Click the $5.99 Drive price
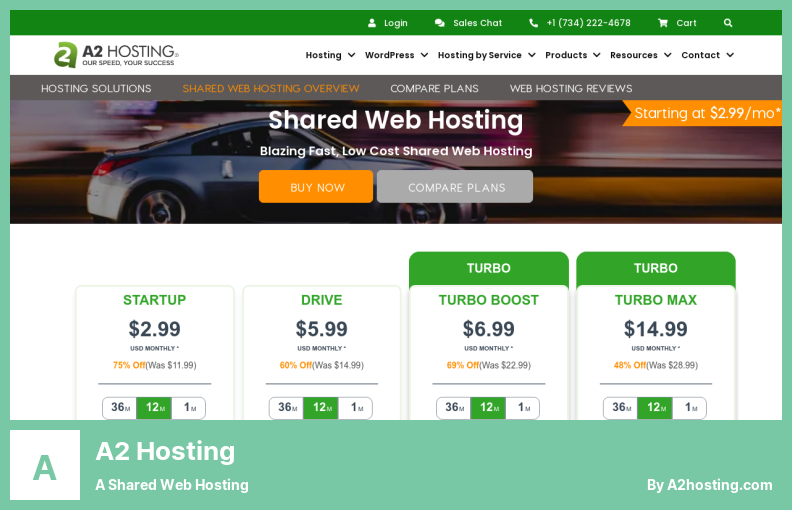Screen dimensions: 792x510 coord(322,329)
